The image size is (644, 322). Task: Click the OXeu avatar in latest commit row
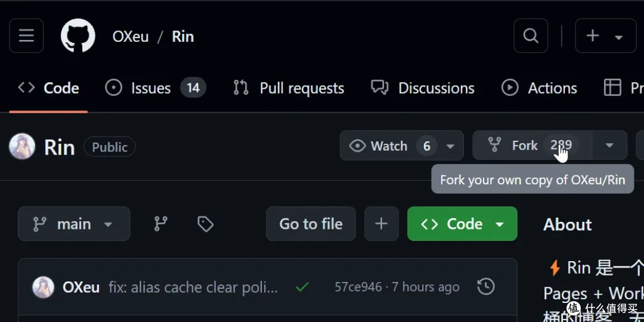click(x=44, y=287)
